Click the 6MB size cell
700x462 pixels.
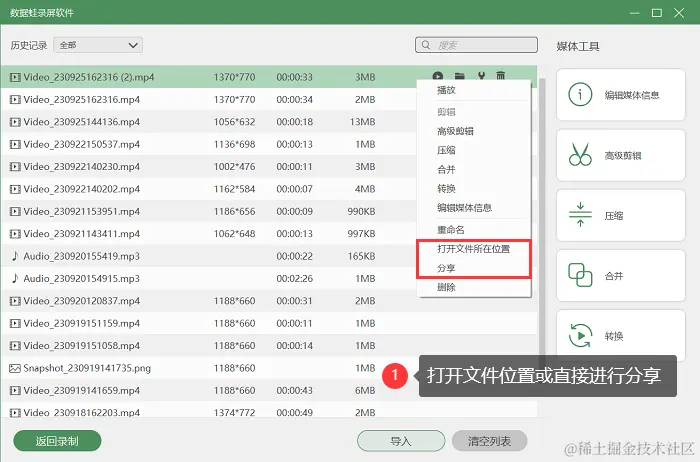point(365,391)
